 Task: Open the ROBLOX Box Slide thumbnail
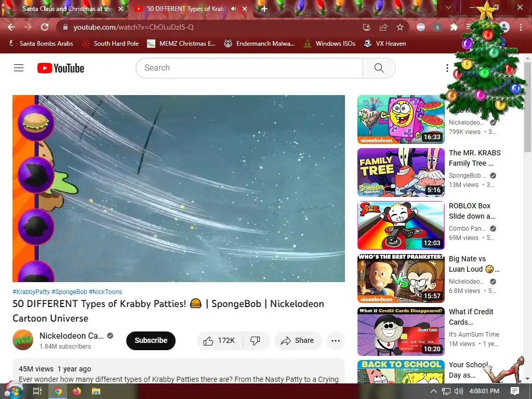pos(401,225)
